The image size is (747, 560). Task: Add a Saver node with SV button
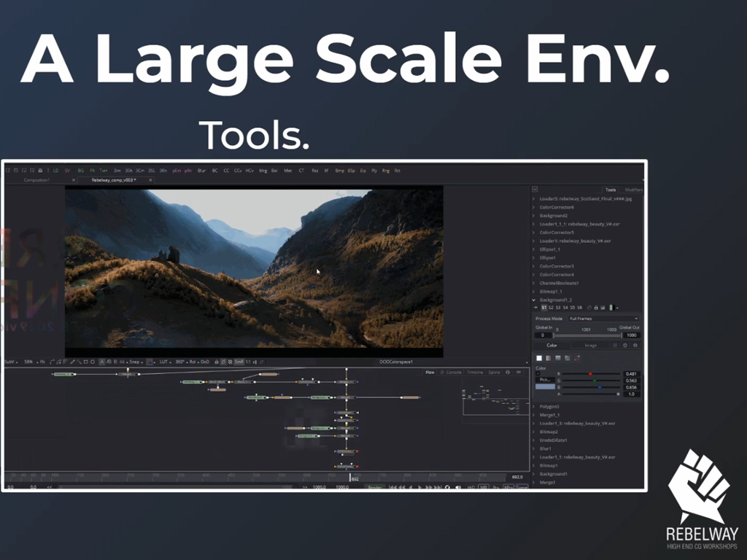tap(67, 171)
